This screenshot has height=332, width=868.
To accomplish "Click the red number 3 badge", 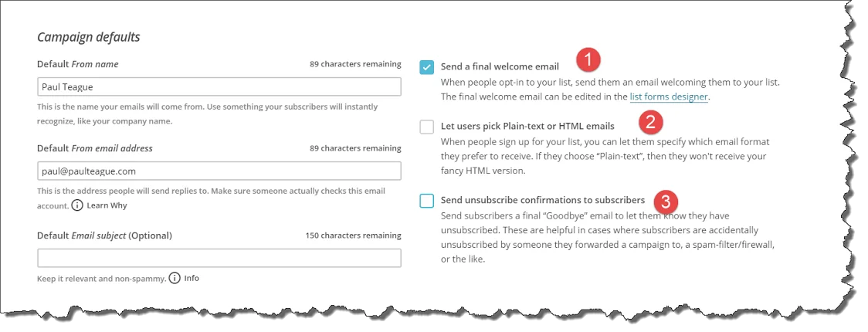I will pyautogui.click(x=666, y=202).
